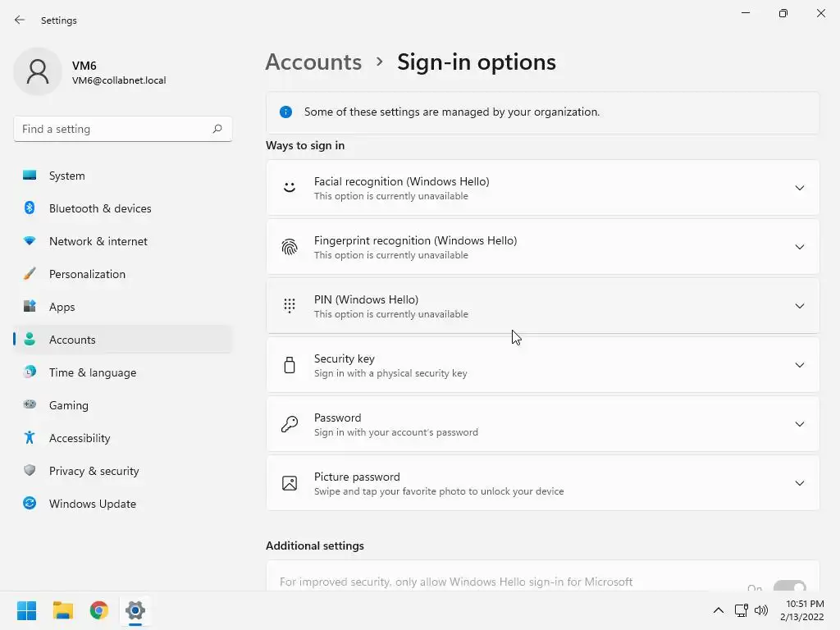Open File Explorer from the taskbar
This screenshot has width=840, height=630.
click(63, 610)
